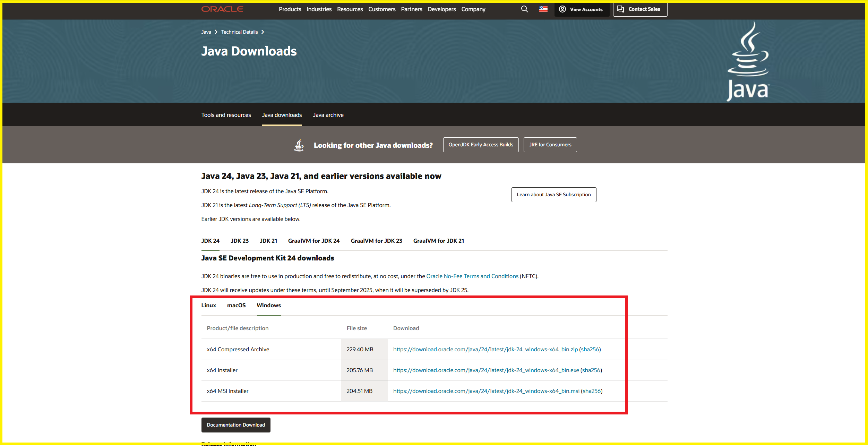Open the Products menu
868x446 pixels.
point(290,9)
